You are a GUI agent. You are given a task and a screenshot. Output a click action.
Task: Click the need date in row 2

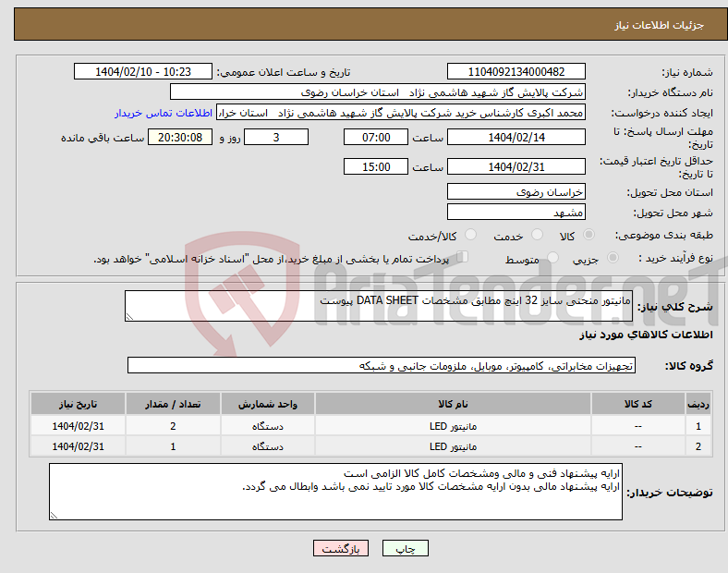[78, 446]
